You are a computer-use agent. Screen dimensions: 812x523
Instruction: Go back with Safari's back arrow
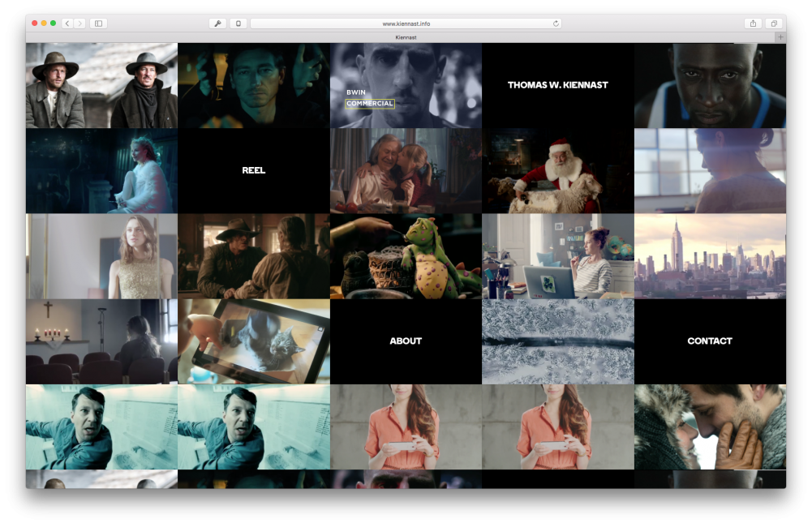(67, 24)
